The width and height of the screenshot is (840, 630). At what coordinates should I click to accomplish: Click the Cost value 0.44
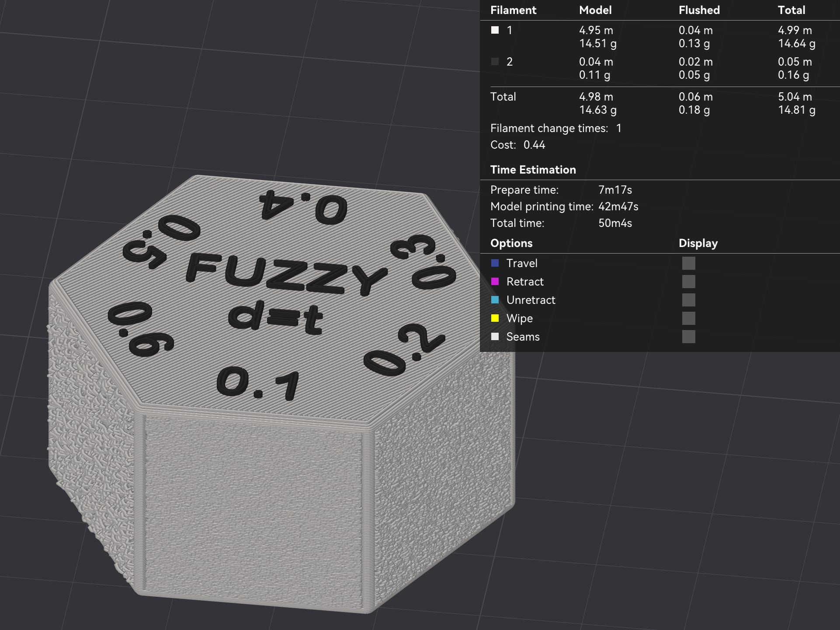(534, 145)
